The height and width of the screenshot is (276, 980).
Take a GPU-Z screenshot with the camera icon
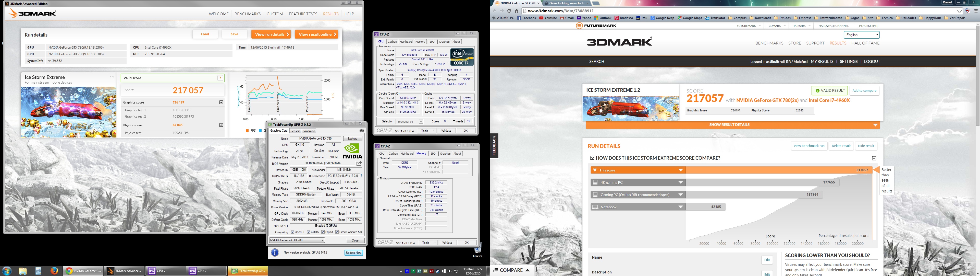click(361, 131)
